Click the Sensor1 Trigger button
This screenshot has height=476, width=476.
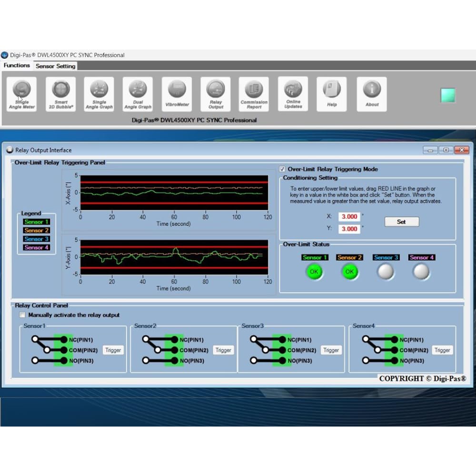coord(113,350)
